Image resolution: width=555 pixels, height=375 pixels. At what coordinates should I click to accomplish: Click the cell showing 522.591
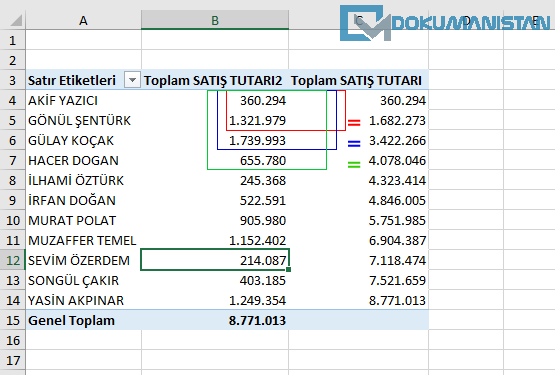(x=215, y=200)
